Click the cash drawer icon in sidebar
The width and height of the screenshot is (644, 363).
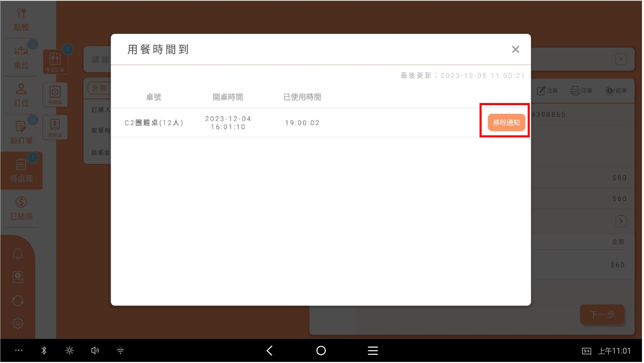(x=18, y=277)
